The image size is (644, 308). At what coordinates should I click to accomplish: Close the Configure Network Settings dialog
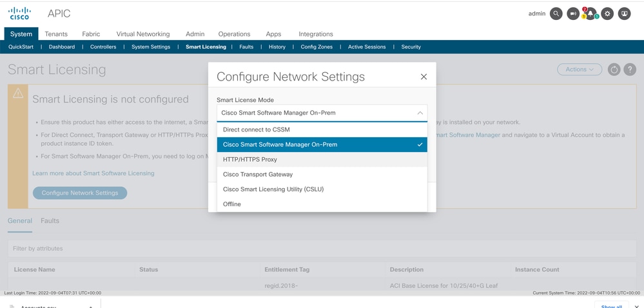coord(424,77)
